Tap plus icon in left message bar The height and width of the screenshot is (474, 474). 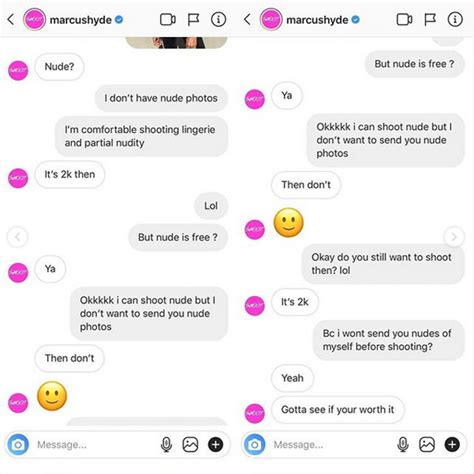(216, 444)
